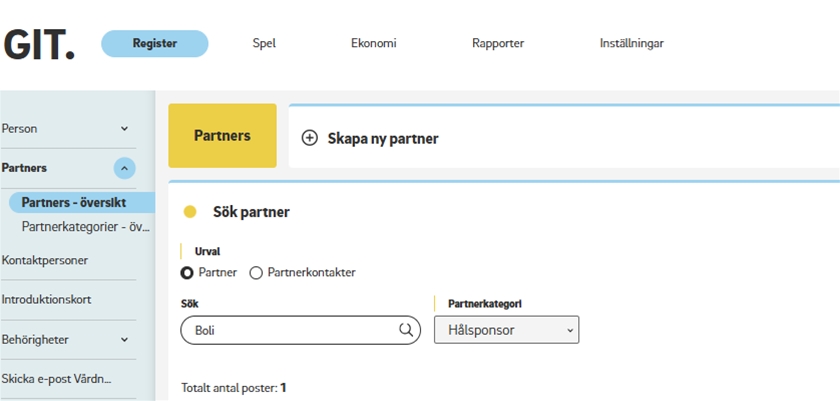Expand the Behörigheter sidebar section

(124, 340)
